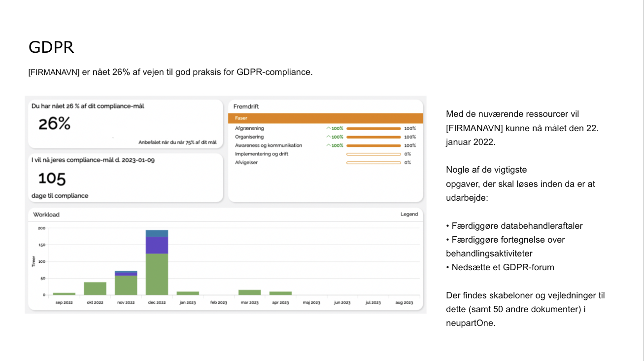This screenshot has width=644, height=361.
Task: Click 'Du har nået 26 % af dit compliance-mål' heading
Action: tap(88, 106)
